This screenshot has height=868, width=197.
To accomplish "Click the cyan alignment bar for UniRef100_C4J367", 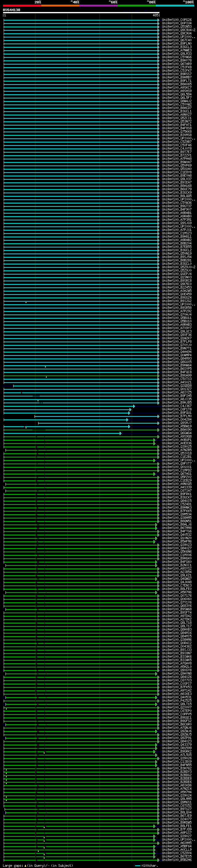I will 69,406.
